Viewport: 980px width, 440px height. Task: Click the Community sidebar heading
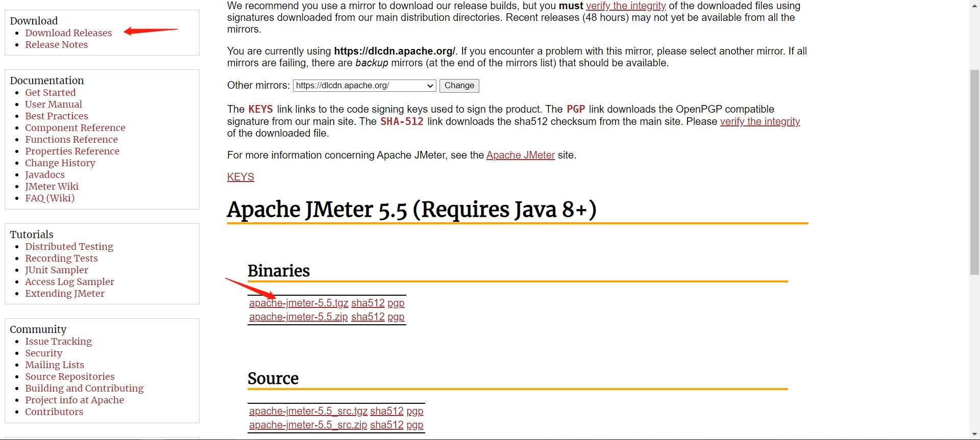pyautogui.click(x=38, y=329)
